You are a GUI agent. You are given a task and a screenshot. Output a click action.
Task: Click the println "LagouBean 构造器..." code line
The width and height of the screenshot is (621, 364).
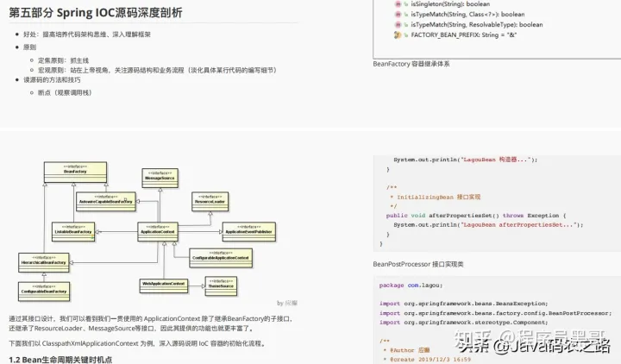[x=466, y=160]
